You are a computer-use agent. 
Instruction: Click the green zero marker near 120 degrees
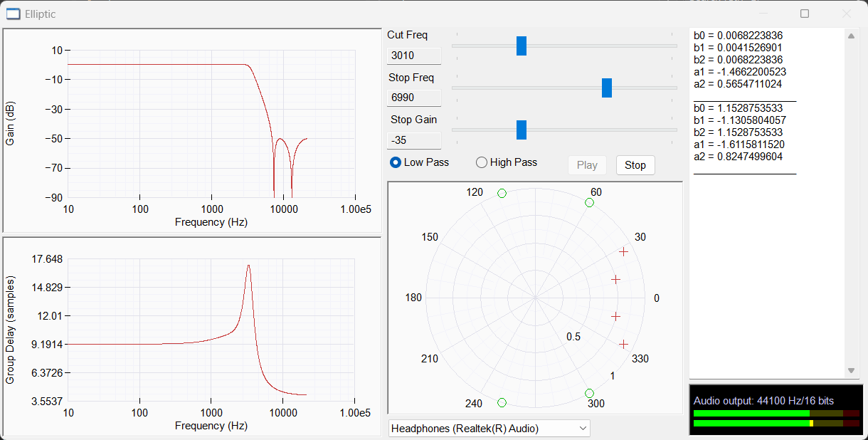[502, 193]
